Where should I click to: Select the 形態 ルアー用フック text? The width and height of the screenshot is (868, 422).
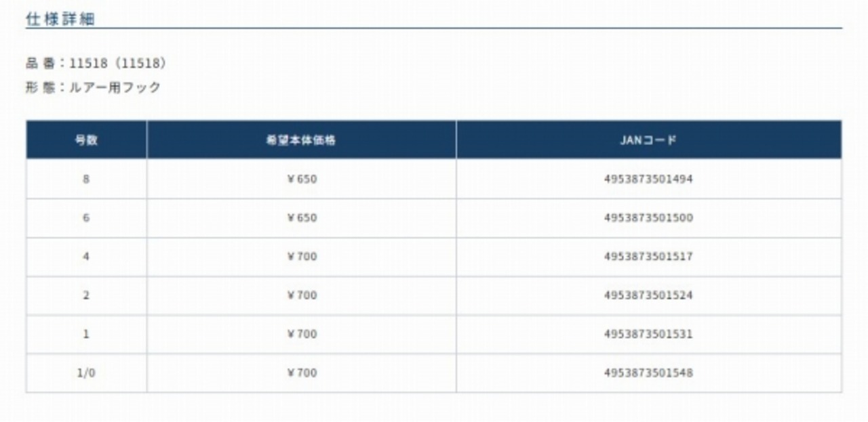click(94, 87)
